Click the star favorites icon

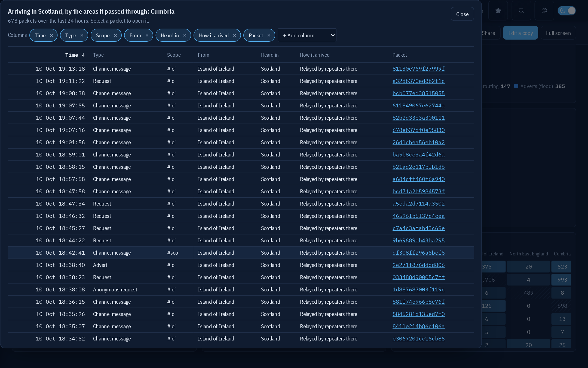tap(498, 11)
